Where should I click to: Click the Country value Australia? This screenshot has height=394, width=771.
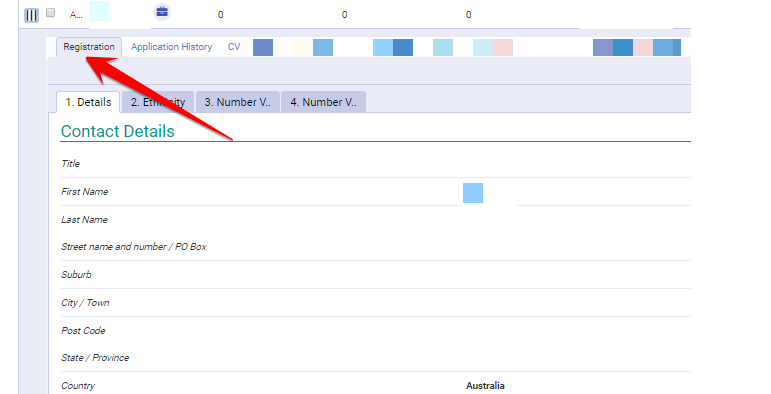tap(485, 386)
